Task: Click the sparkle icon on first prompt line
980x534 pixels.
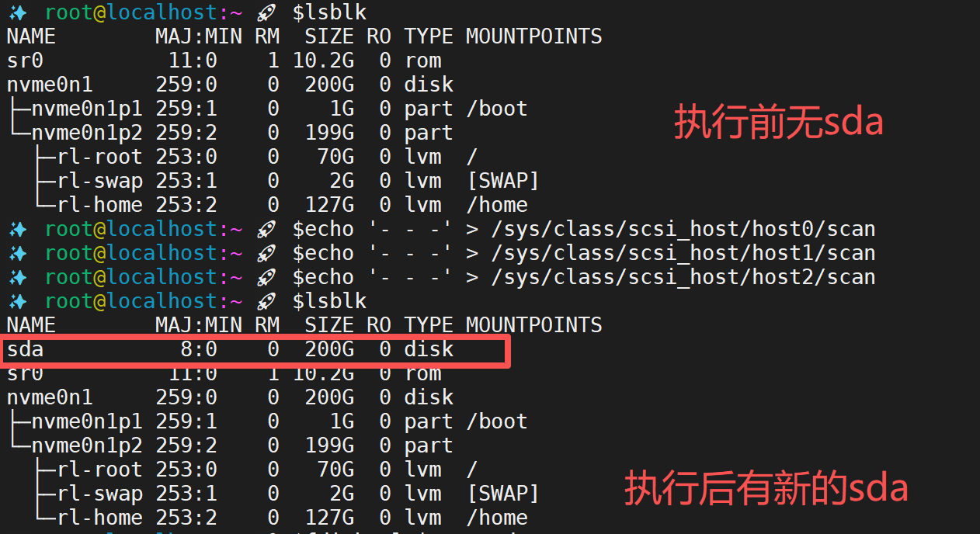Action: [17, 12]
